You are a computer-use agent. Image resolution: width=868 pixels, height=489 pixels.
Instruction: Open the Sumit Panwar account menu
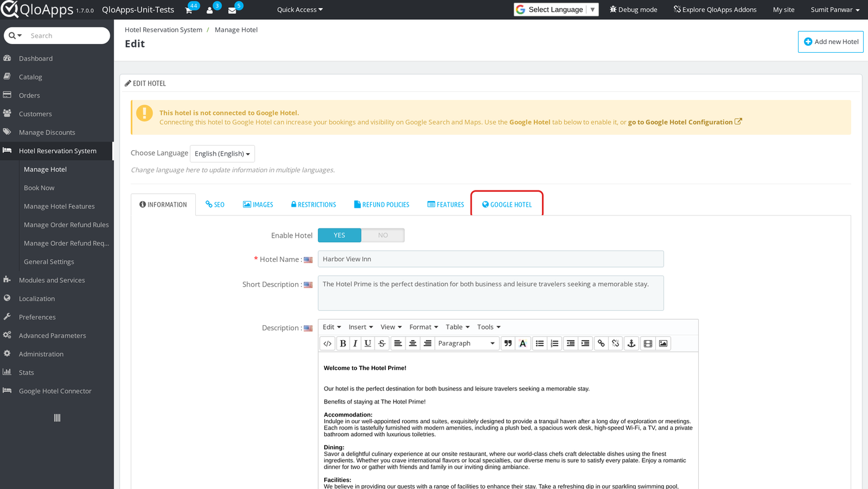pyautogui.click(x=835, y=10)
